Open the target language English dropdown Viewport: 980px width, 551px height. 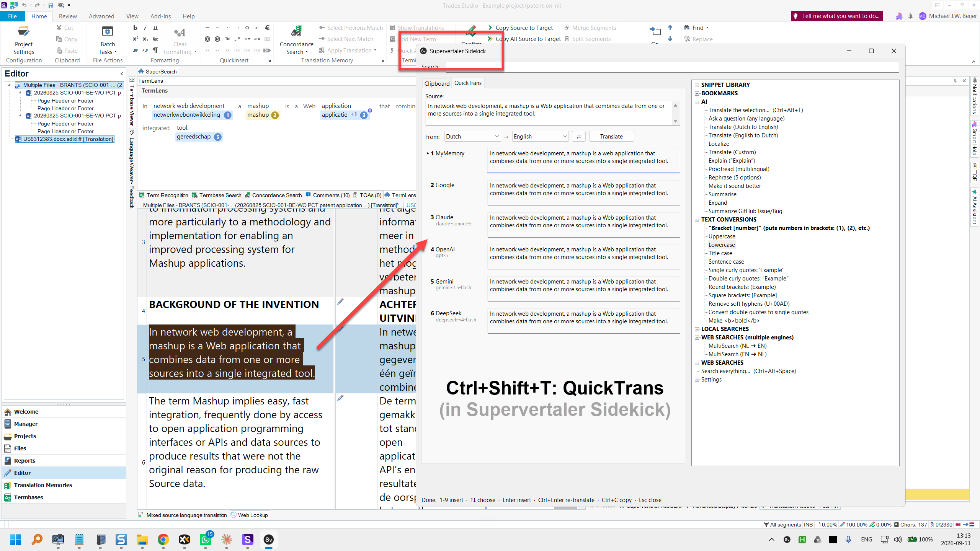(540, 137)
